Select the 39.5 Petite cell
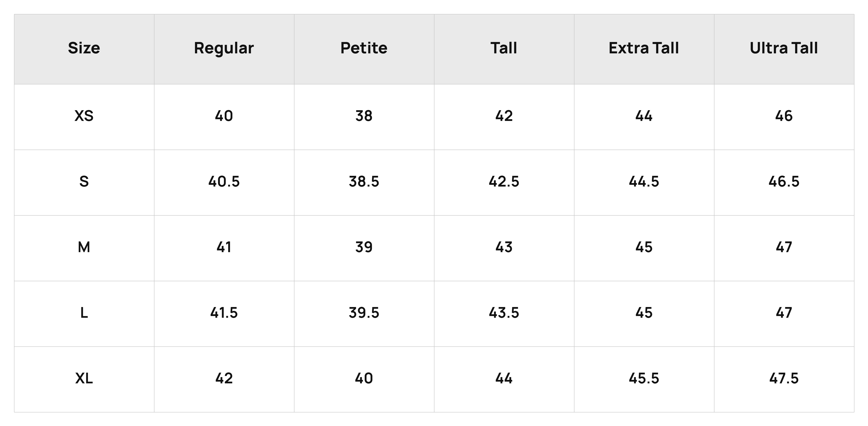This screenshot has height=426, width=868. 364,314
